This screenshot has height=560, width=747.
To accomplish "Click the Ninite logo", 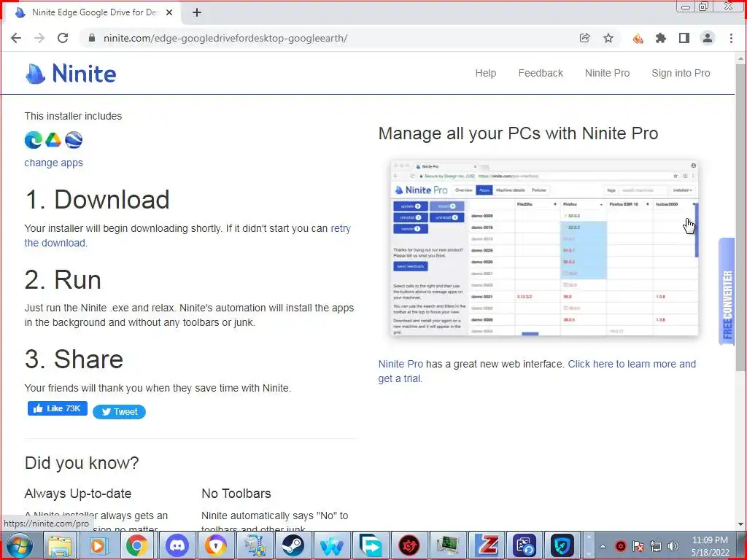I will click(x=71, y=74).
